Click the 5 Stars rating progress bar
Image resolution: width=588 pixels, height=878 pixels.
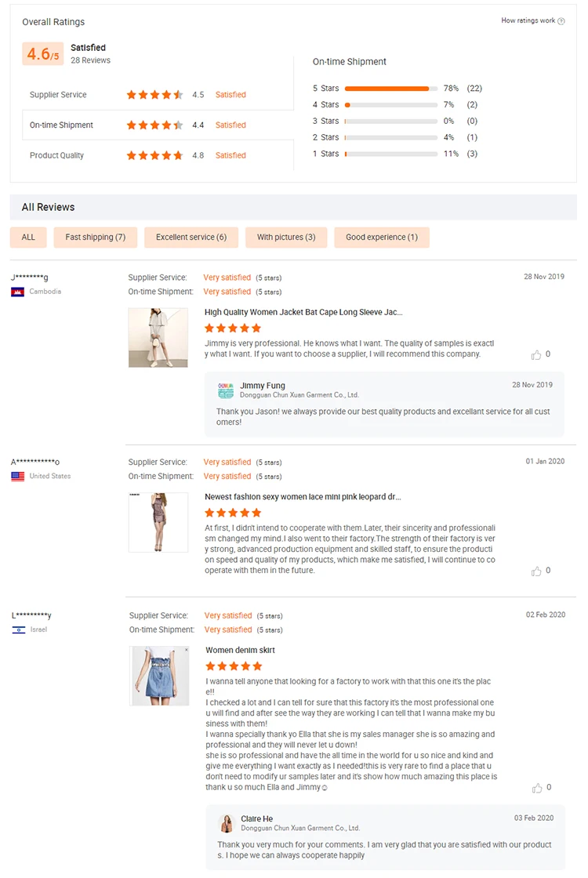391,89
